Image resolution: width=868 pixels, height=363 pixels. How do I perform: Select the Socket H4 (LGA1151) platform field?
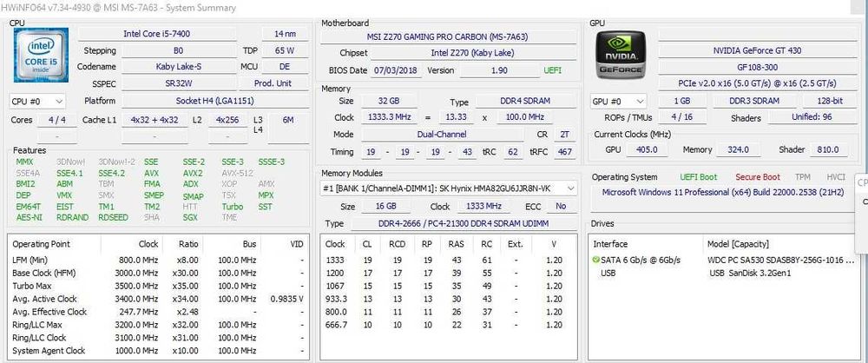[214, 101]
